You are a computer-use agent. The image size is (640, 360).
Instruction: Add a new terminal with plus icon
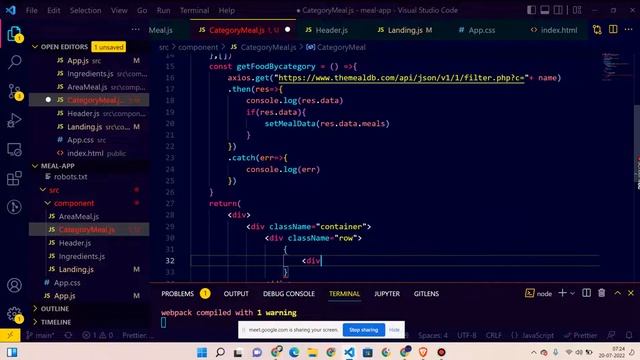562,293
